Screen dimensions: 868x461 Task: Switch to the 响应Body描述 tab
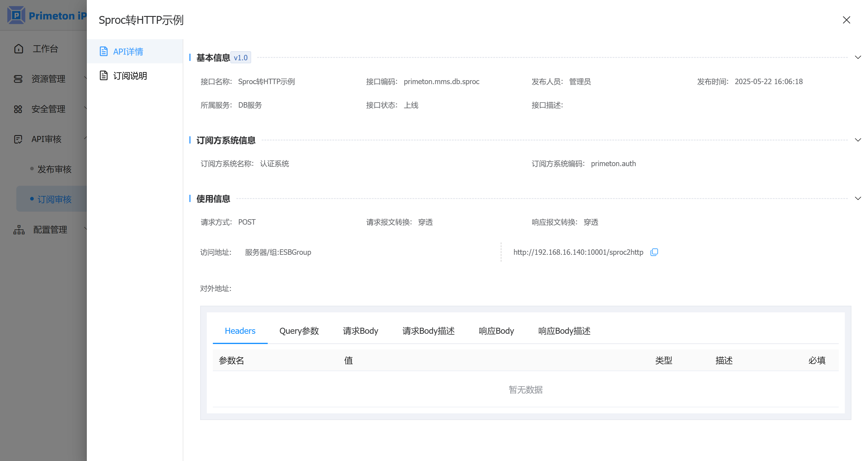[564, 331]
